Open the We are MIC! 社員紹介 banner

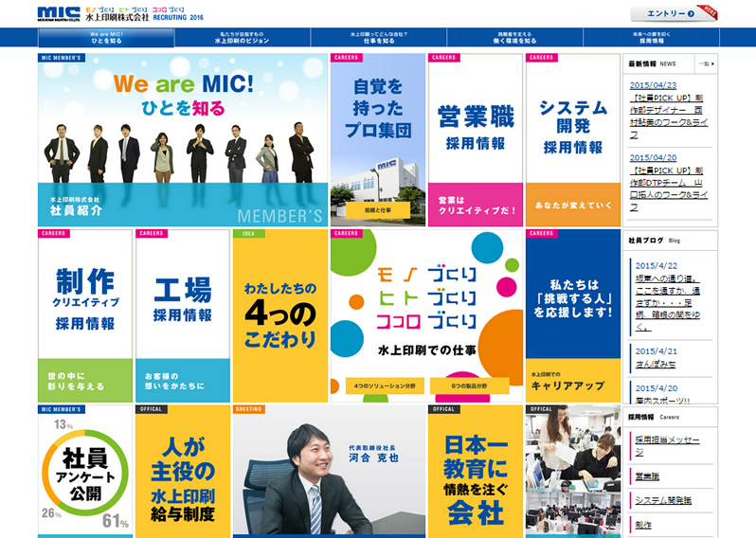183,140
